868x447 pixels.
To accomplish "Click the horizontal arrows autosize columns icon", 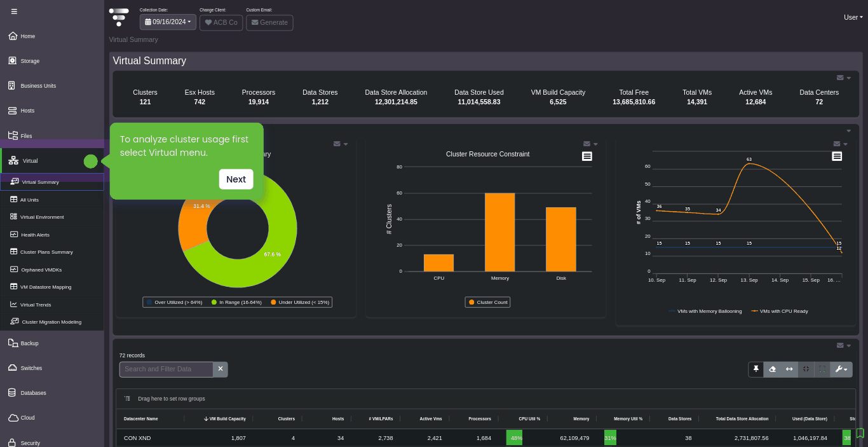I will (x=789, y=369).
